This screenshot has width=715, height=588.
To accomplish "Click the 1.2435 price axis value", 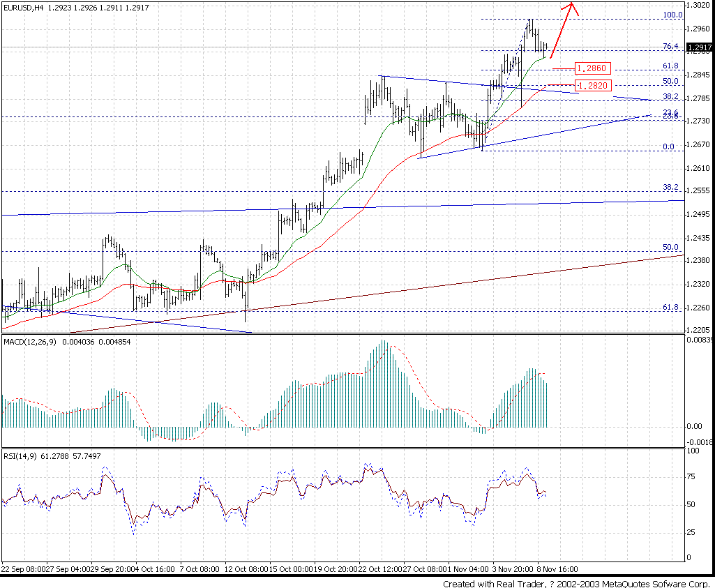I will pyautogui.click(x=699, y=238).
